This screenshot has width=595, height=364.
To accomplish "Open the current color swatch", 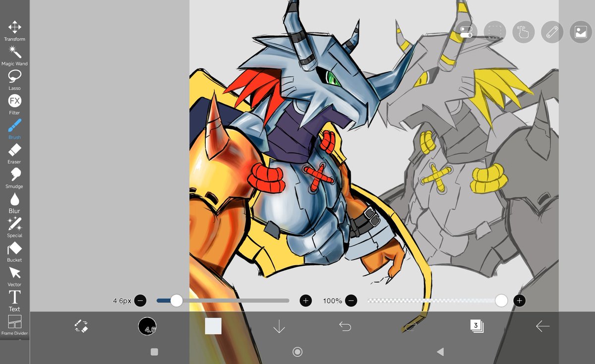I will tap(213, 326).
